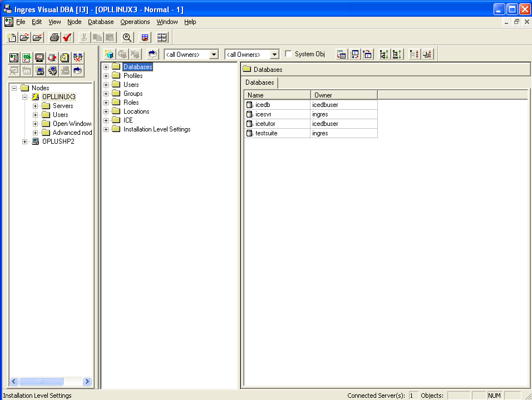Click the alter node wrench icon

point(52,71)
